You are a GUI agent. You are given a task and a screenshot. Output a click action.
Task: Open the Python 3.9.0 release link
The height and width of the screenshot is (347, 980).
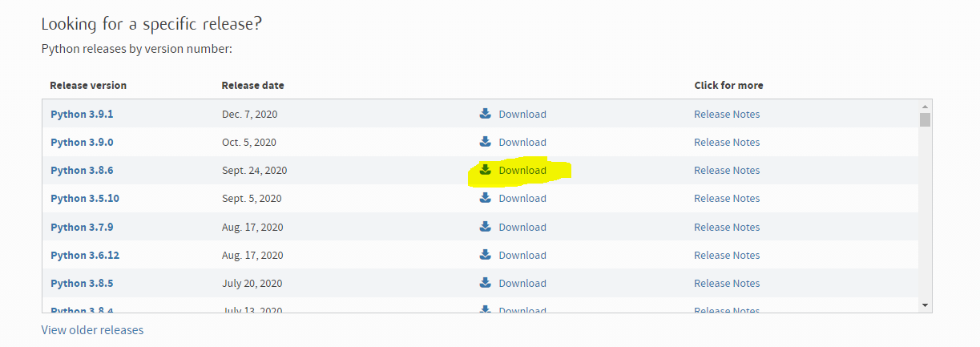[82, 142]
